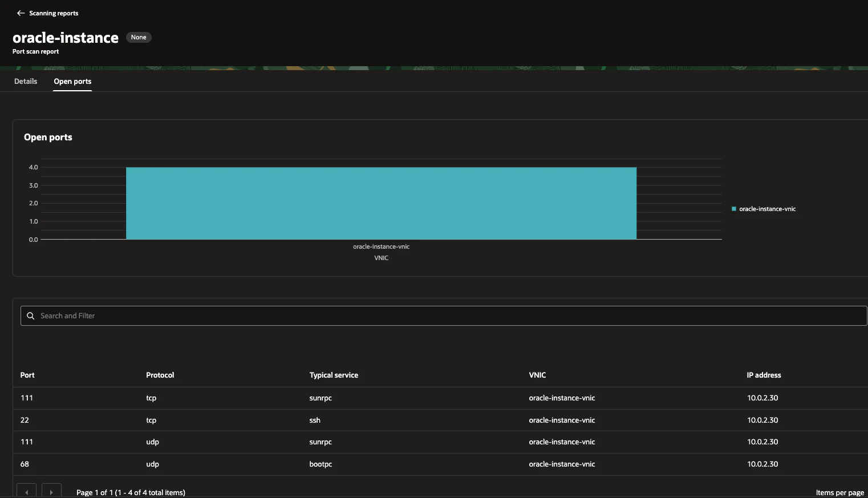868x498 pixels.
Task: Click udp protocol in the bootpc row
Action: 152,464
